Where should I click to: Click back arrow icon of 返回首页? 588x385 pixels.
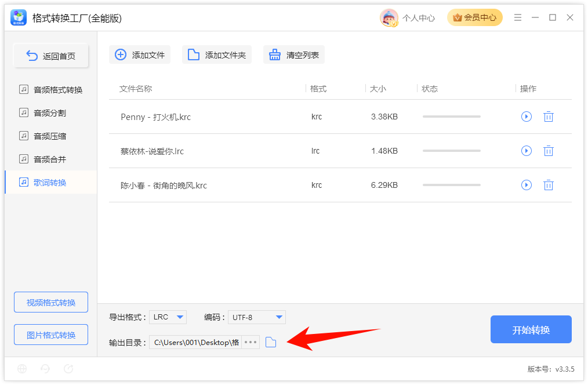coord(32,56)
